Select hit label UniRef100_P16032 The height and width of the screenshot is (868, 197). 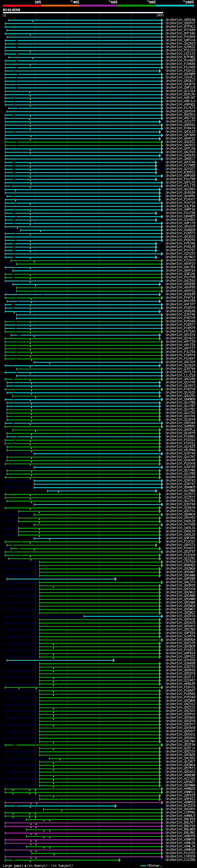click(x=180, y=71)
